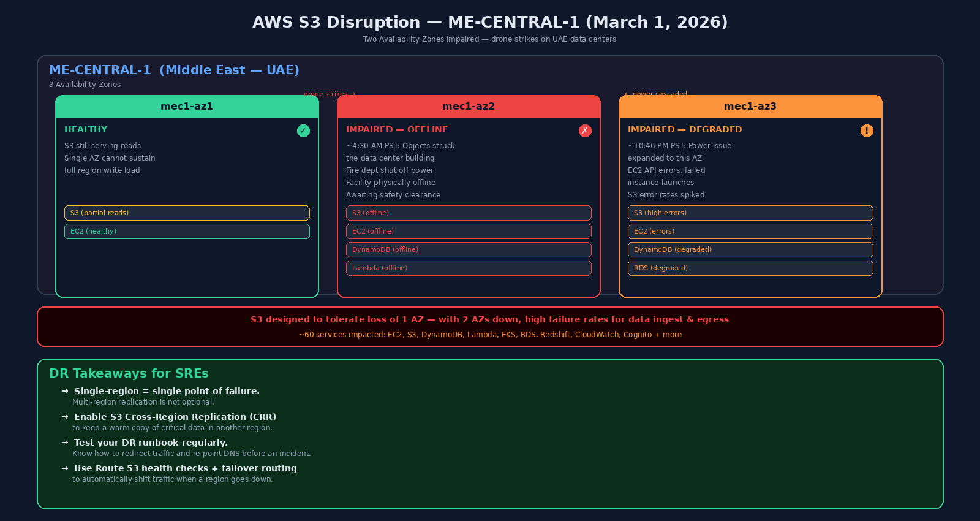Click the 3 Availability Zones text

(x=85, y=85)
